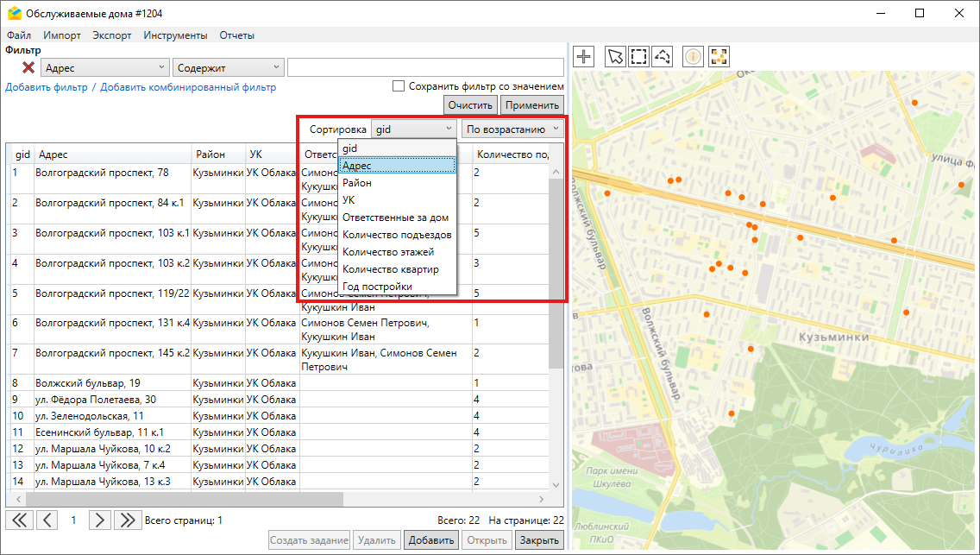Enable 'Сохранить фильтр со значением' checkbox
The image size is (980, 555).
click(399, 86)
